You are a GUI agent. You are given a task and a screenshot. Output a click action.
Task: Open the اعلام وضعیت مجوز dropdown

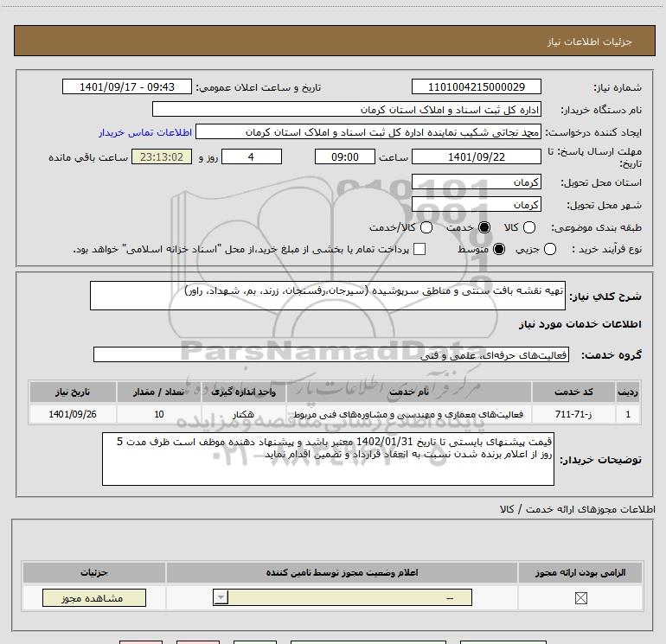pyautogui.click(x=343, y=597)
